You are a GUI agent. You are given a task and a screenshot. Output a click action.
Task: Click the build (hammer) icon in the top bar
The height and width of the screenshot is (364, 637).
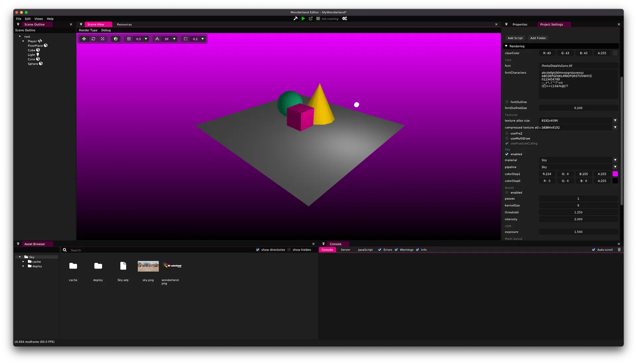pyautogui.click(x=296, y=19)
